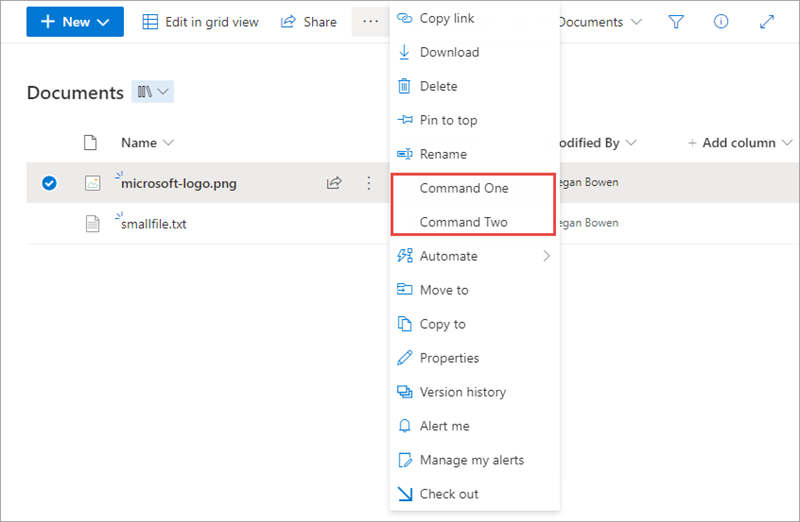The height and width of the screenshot is (522, 800).
Task: Click the Download arrow icon
Action: tap(404, 52)
